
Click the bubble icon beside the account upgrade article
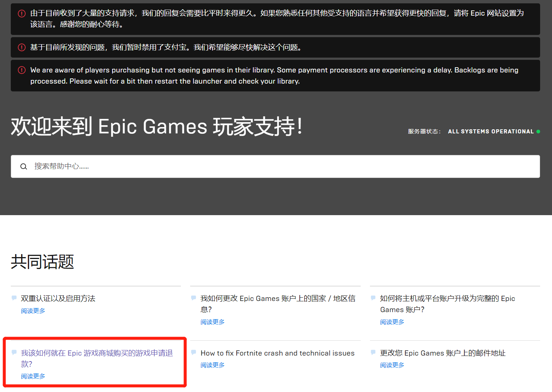[373, 298]
